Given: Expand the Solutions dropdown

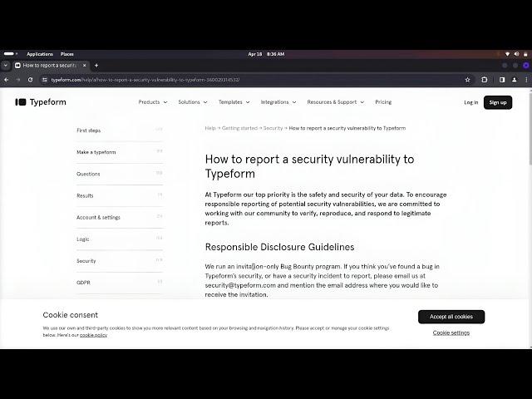Looking at the screenshot, I should coord(193,102).
